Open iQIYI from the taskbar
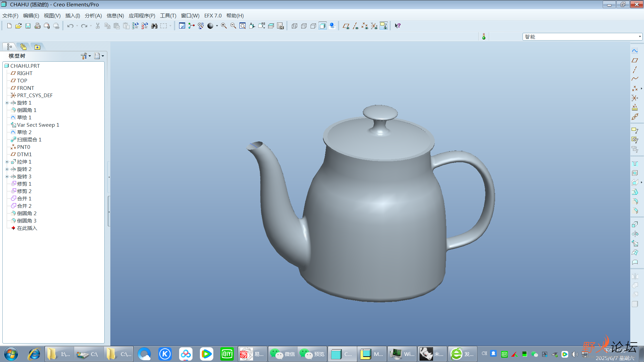Screen dimensions: 644x362 [227, 354]
